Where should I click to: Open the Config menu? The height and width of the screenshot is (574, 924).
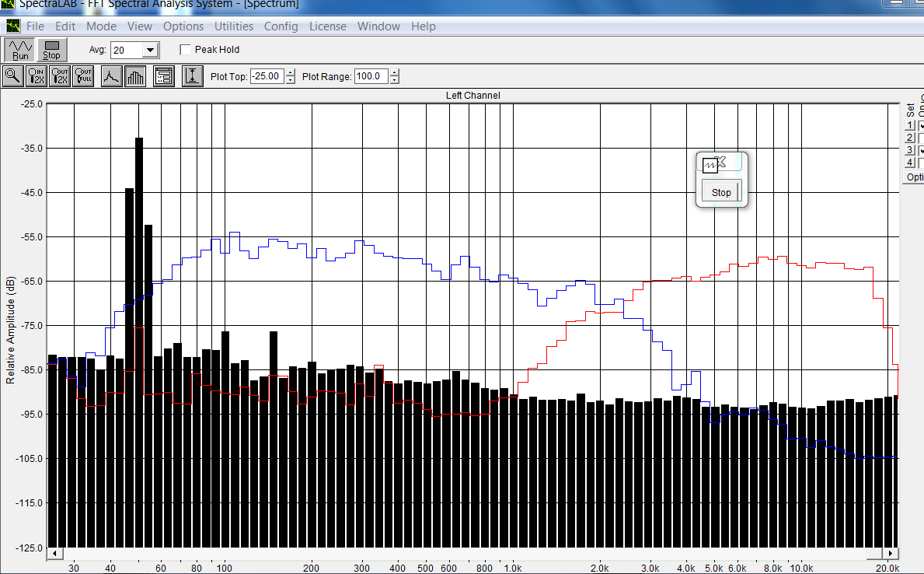281,26
